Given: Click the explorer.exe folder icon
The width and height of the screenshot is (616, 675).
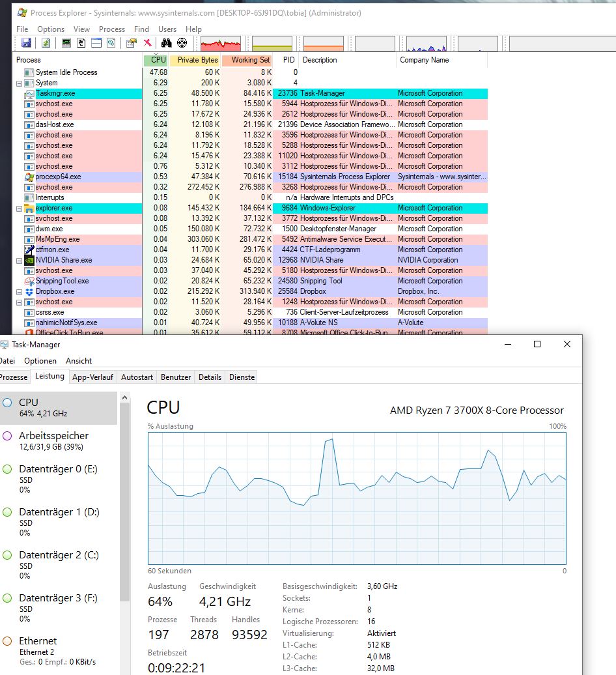Looking at the screenshot, I should [x=29, y=208].
